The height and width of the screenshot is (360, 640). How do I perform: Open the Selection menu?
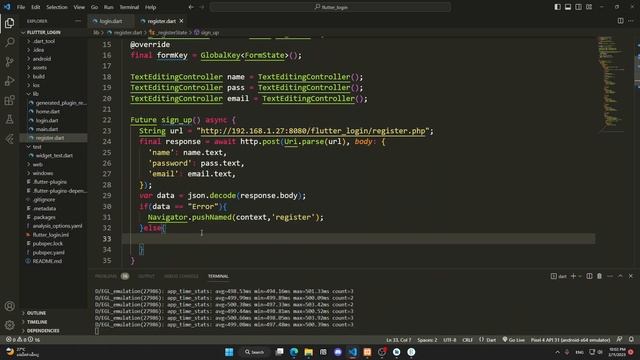click(x=57, y=7)
